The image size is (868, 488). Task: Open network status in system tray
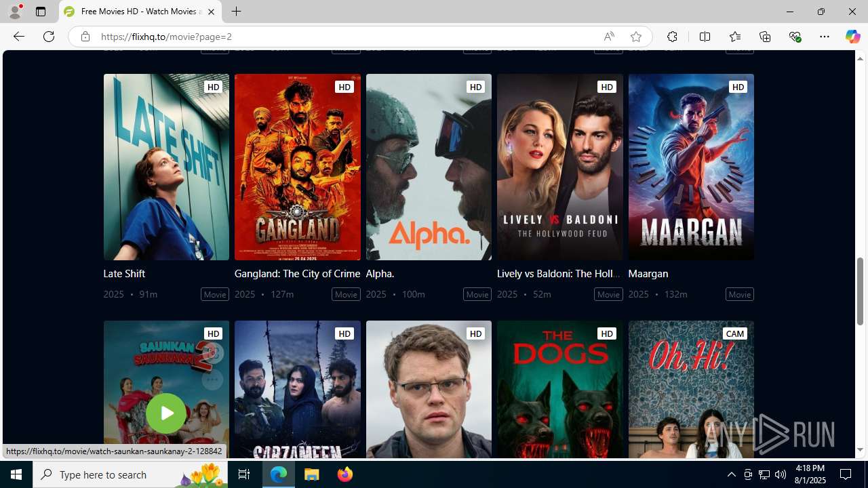pyautogui.click(x=764, y=474)
